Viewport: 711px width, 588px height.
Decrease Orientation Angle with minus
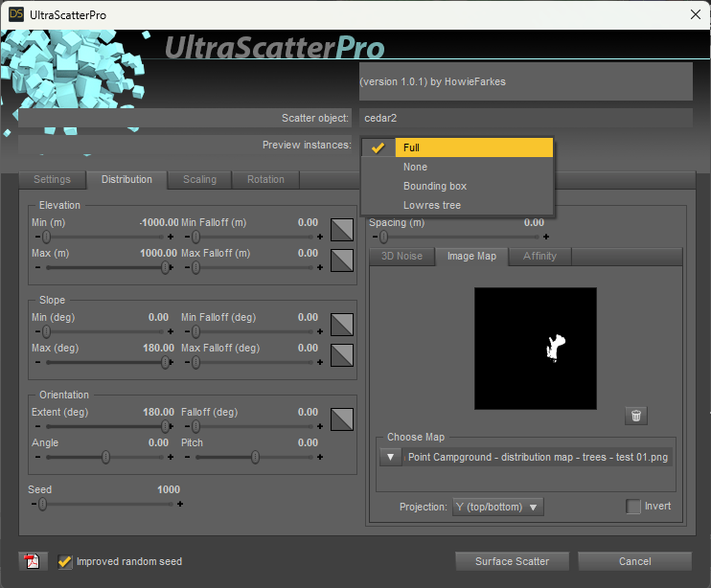tap(37, 457)
